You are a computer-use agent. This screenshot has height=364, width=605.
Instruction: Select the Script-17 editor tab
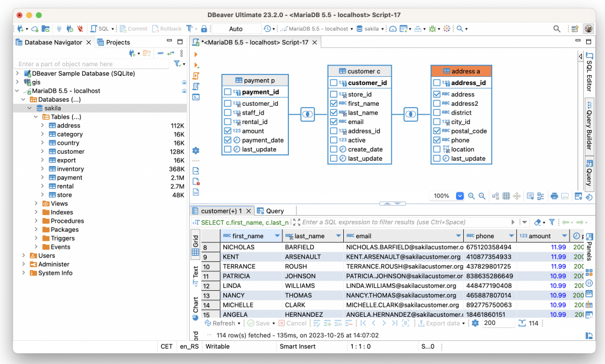click(255, 42)
